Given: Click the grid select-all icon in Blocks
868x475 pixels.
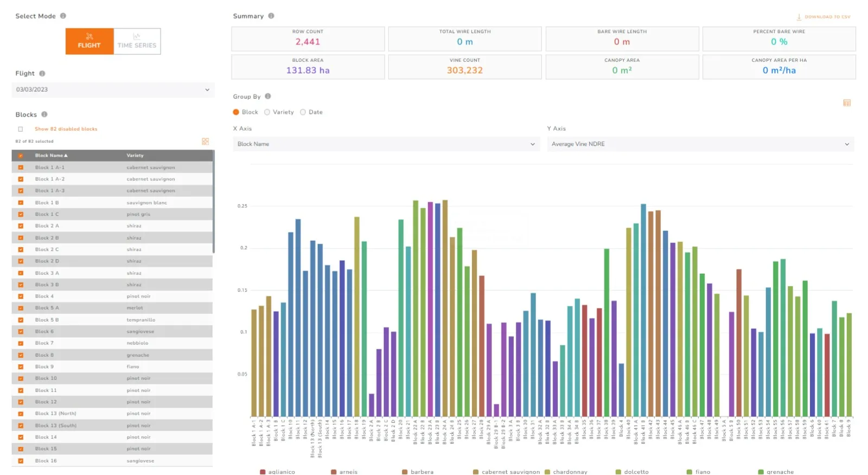Looking at the screenshot, I should (x=205, y=142).
